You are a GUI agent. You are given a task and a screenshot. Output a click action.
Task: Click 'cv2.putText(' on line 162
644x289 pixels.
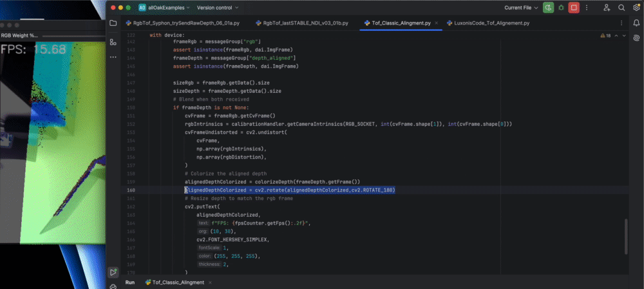[202, 206]
